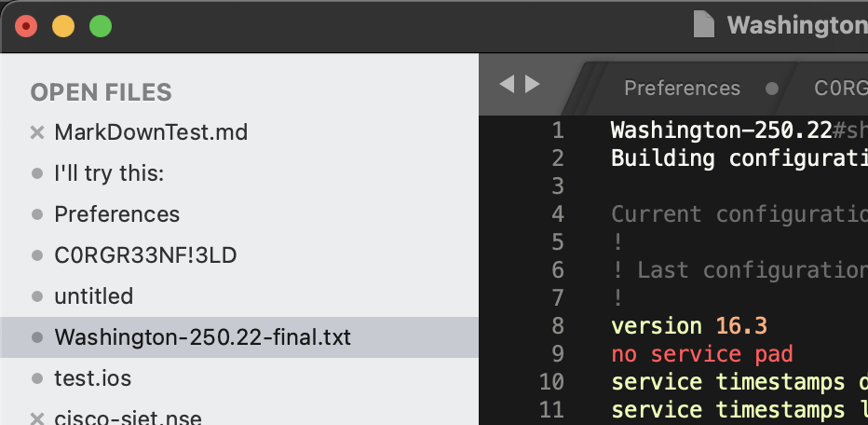This screenshot has height=425, width=868.
Task: Open test.ios in the sidebar
Action: point(92,378)
